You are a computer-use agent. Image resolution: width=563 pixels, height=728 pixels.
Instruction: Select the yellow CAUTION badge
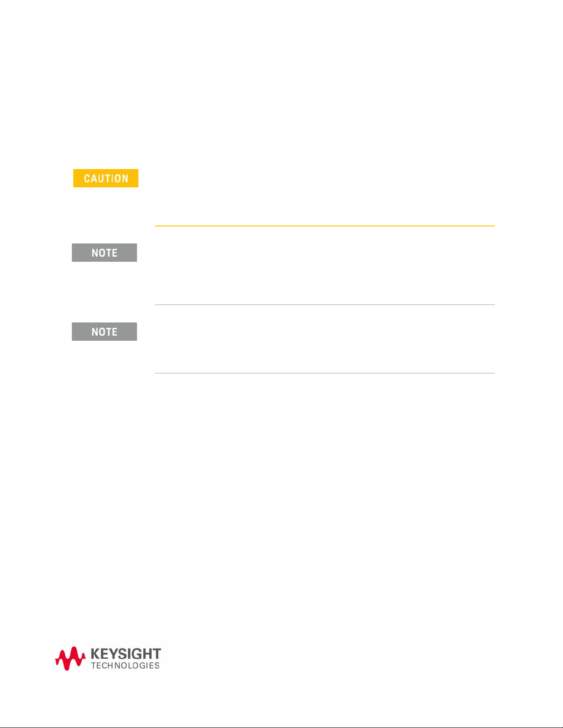pos(106,178)
